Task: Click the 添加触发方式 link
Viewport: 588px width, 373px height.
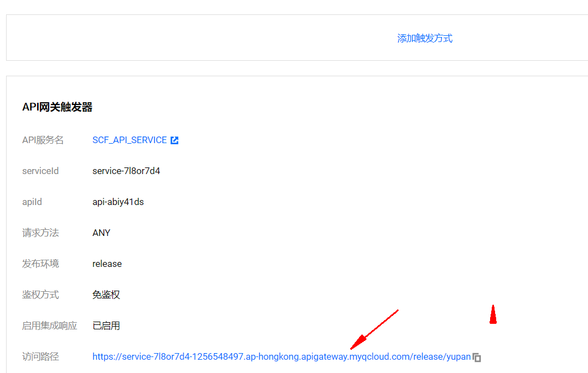Action: (x=425, y=38)
